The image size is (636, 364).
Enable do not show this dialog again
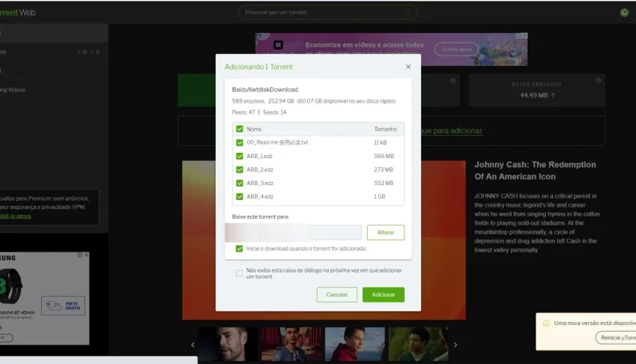pyautogui.click(x=239, y=273)
